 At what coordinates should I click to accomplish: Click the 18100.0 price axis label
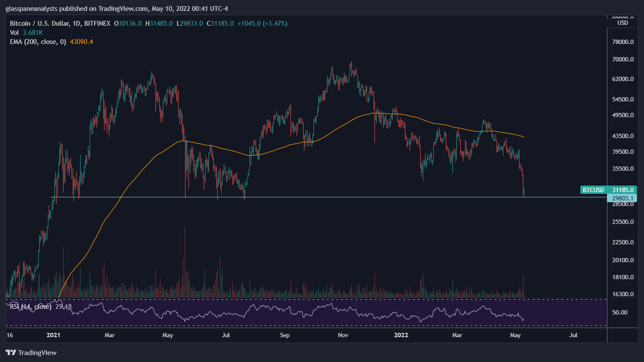624,277
